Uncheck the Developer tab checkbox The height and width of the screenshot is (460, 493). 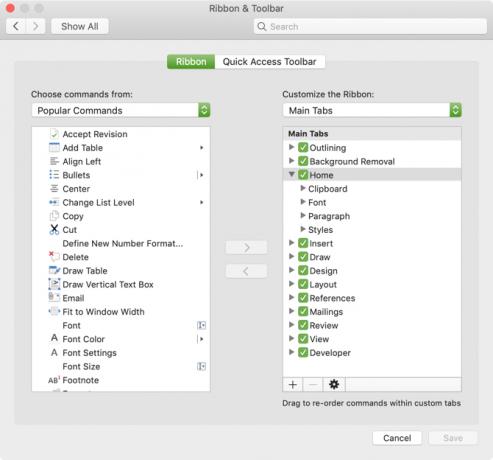tap(303, 352)
